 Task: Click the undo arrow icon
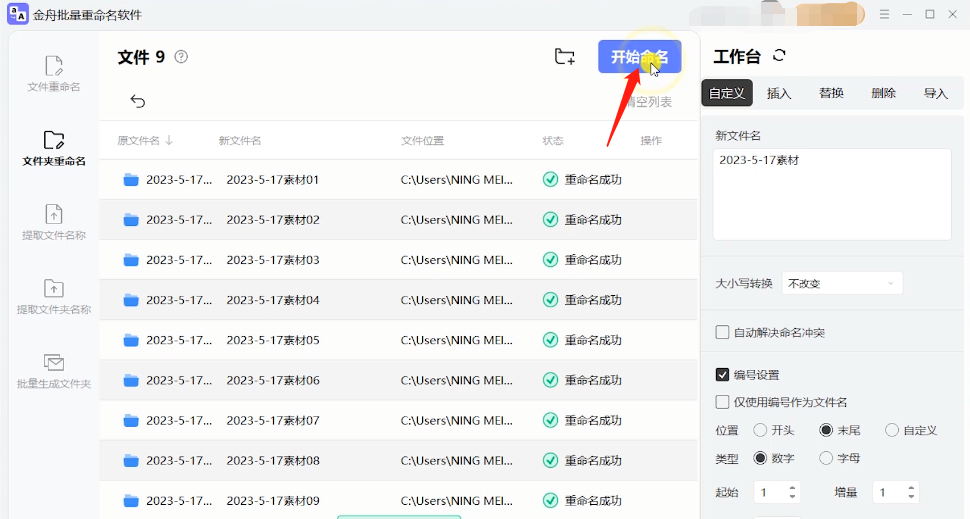click(x=137, y=101)
